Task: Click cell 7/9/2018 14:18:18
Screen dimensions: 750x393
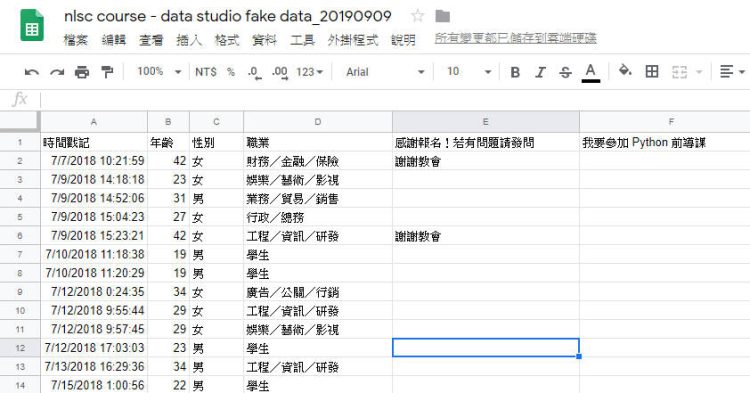Action: tap(94, 180)
